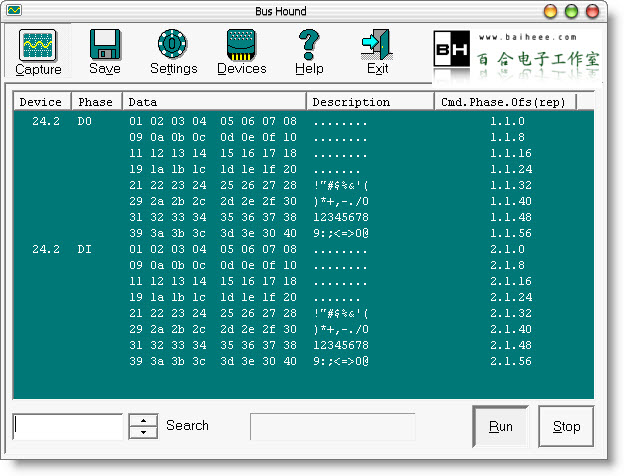The image size is (624, 476).
Task: Select the row with offset 2.1.16
Action: (x=303, y=281)
